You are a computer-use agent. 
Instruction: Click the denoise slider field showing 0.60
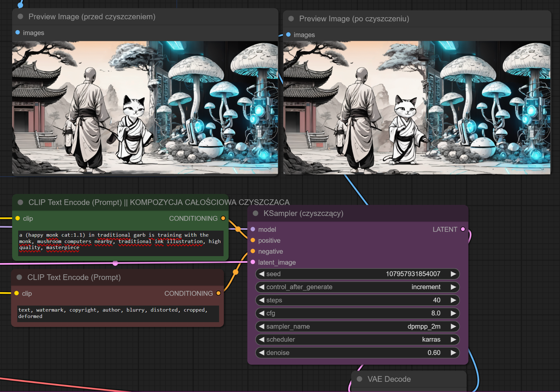[x=357, y=353]
